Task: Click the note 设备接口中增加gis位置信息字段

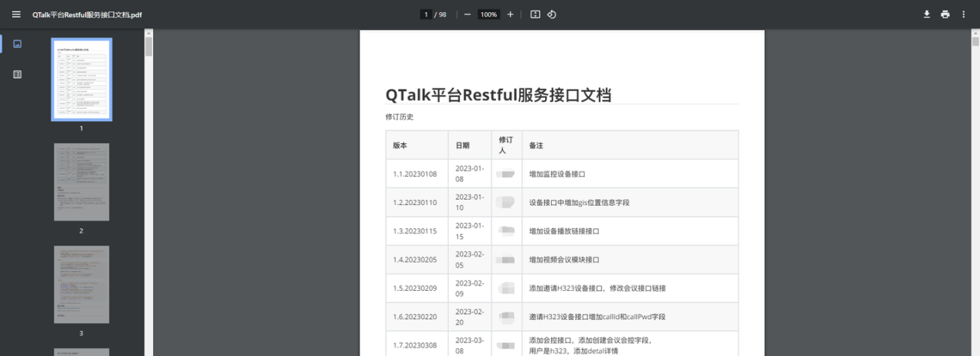Action: pos(580,202)
